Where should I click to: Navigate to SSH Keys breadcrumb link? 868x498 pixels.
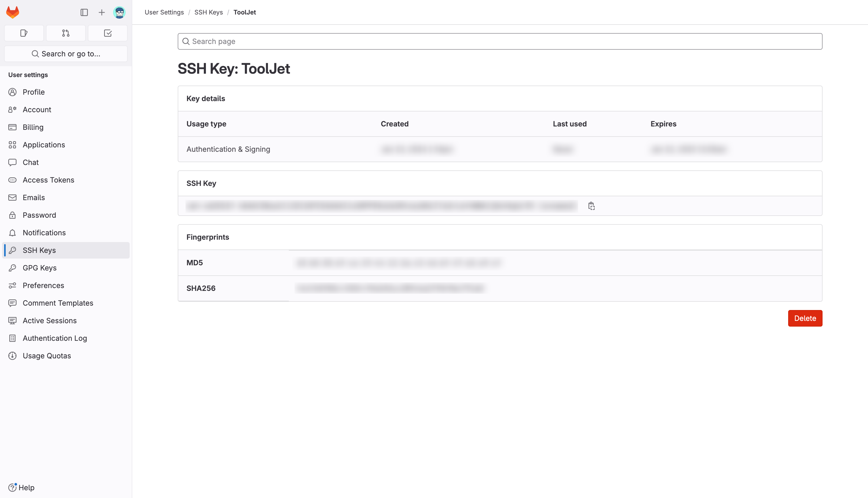208,12
